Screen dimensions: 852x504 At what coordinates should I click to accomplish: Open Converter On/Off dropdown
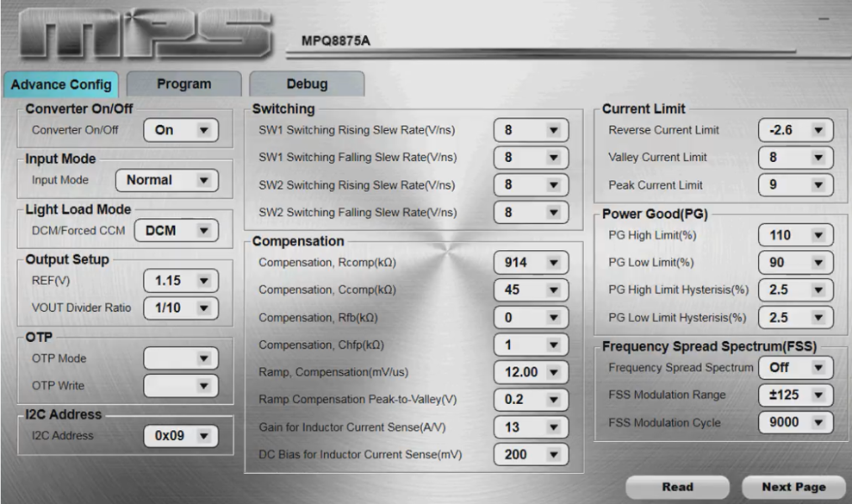[x=181, y=130]
